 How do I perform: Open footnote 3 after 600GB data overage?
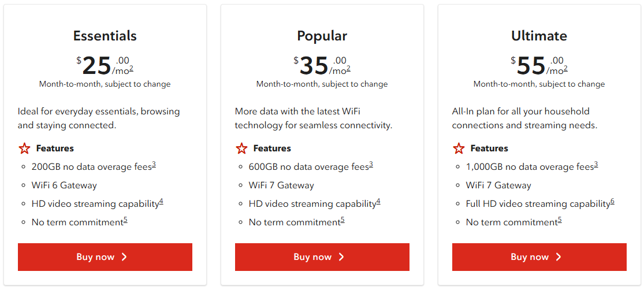371,165
